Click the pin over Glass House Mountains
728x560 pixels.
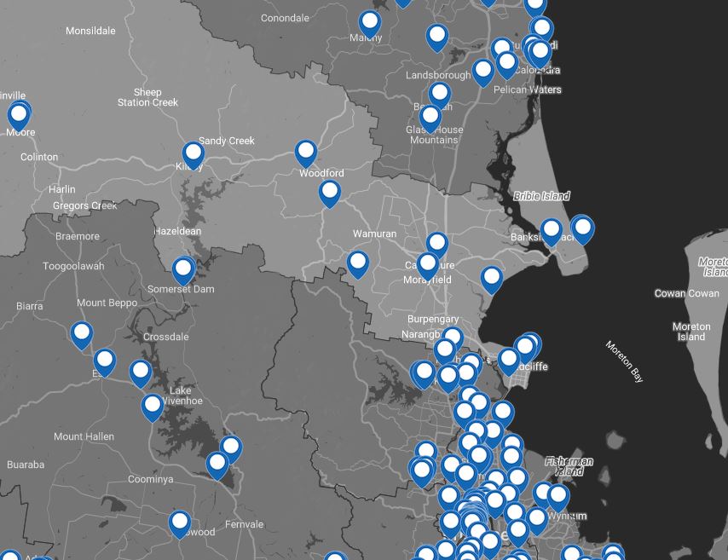pos(430,118)
